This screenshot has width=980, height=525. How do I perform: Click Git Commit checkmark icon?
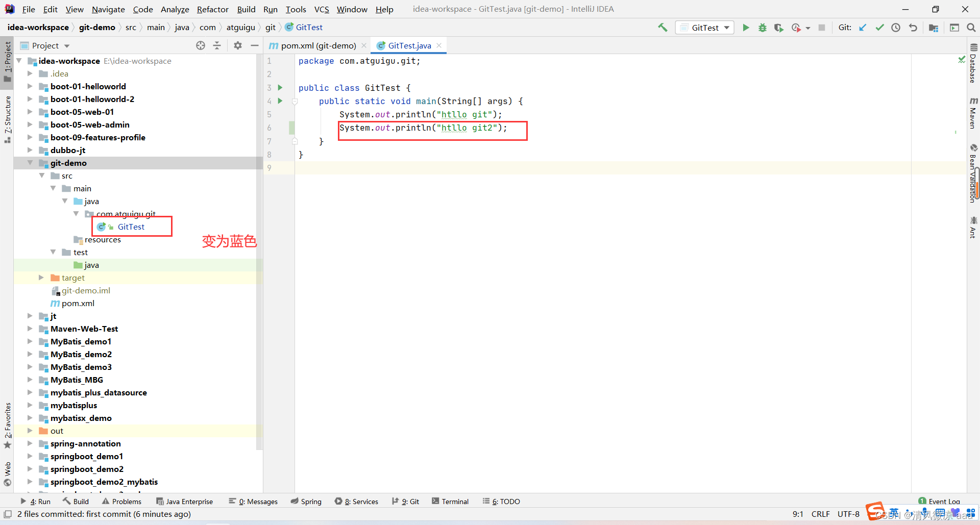[879, 28]
